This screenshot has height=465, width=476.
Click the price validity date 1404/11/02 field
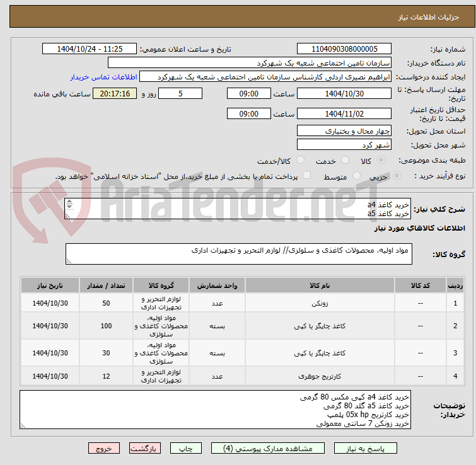[x=344, y=114]
